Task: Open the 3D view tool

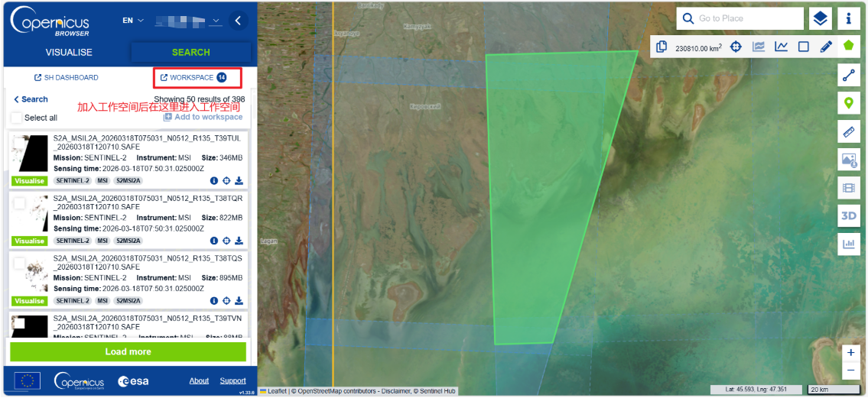Action: point(849,215)
